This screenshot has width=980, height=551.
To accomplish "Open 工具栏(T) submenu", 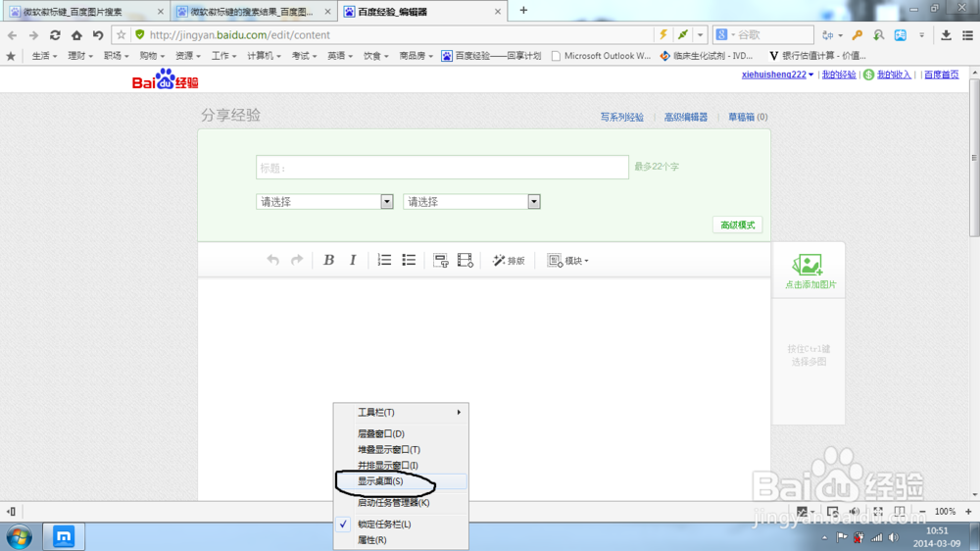I will point(401,412).
